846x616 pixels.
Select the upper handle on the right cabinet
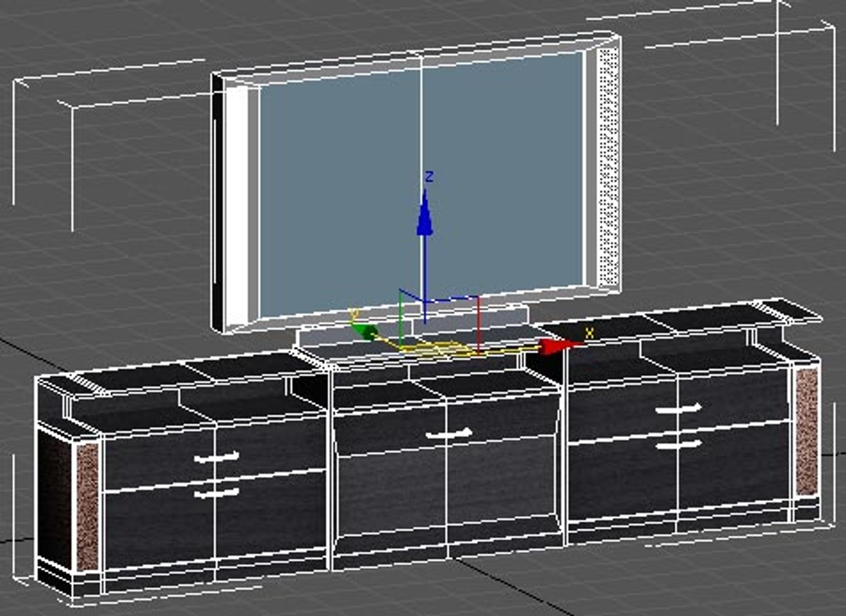[678, 408]
